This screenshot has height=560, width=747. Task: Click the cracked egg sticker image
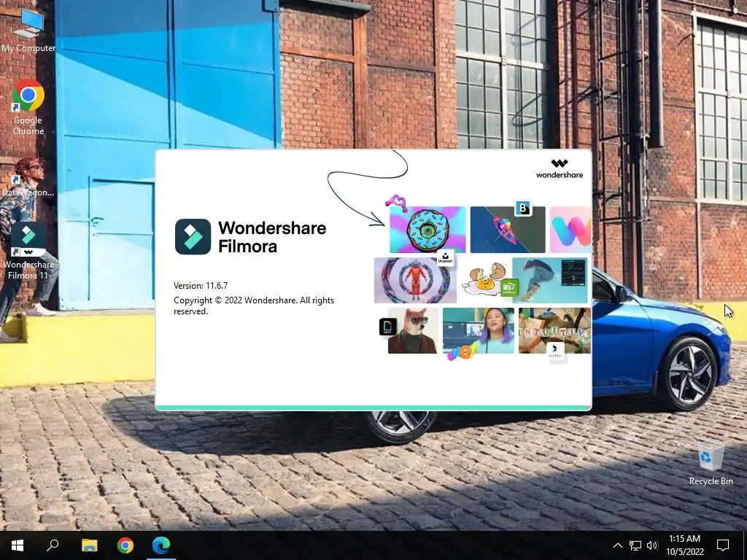[x=484, y=279]
